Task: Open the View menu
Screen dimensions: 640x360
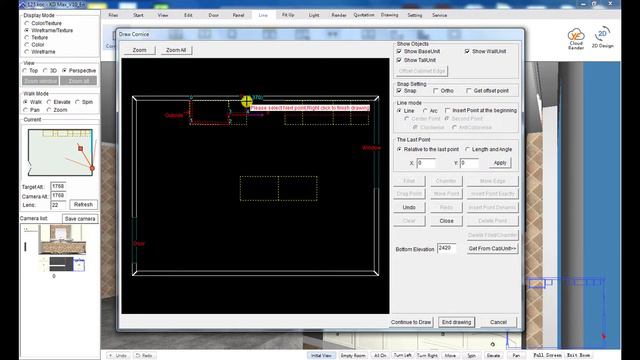Action: 163,15
